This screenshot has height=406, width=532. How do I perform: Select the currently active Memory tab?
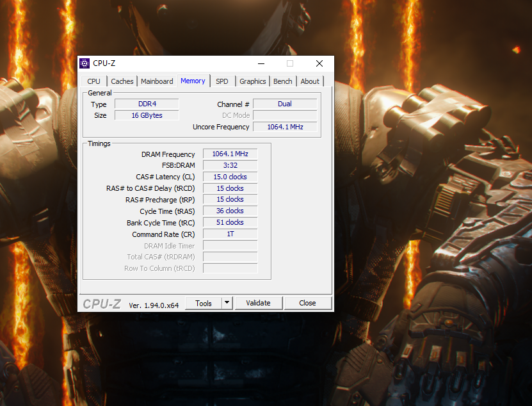click(x=193, y=81)
